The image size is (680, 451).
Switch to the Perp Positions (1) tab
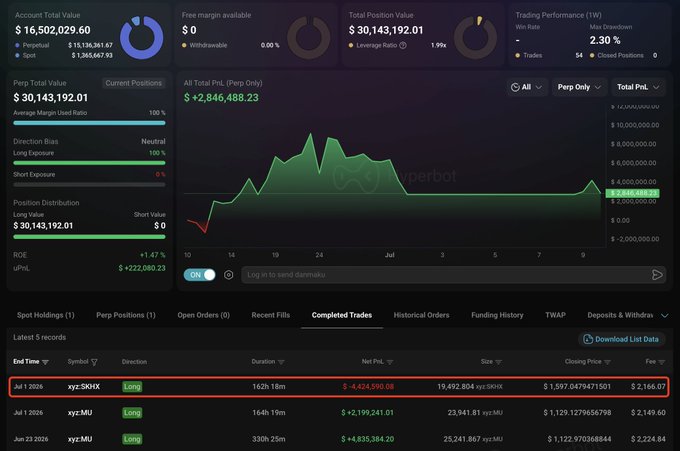point(126,315)
